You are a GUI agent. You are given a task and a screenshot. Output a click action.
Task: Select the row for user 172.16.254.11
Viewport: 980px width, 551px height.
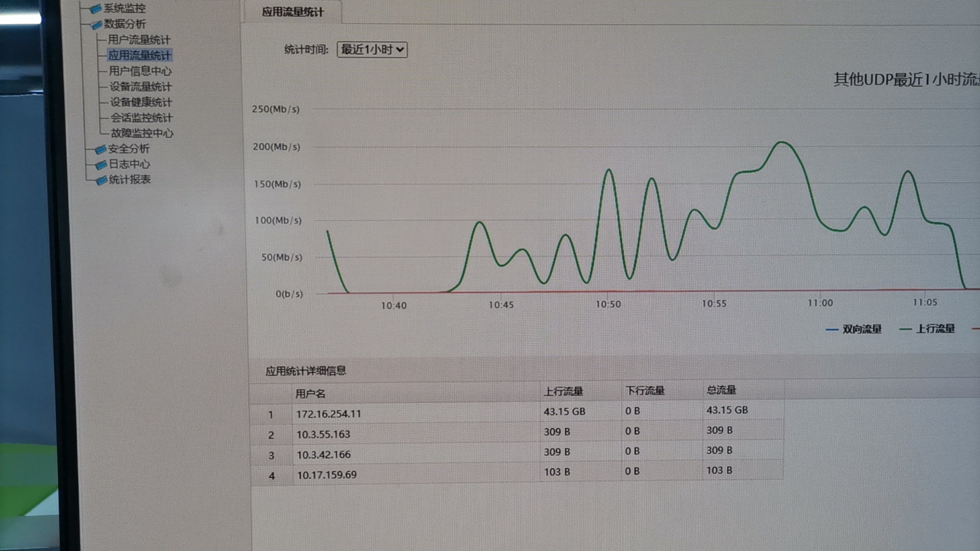coord(328,414)
